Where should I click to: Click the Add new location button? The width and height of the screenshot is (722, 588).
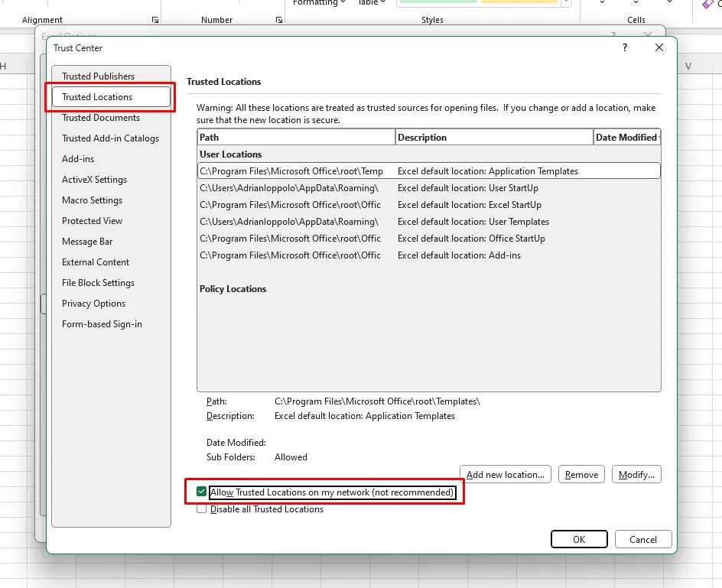pyautogui.click(x=505, y=475)
